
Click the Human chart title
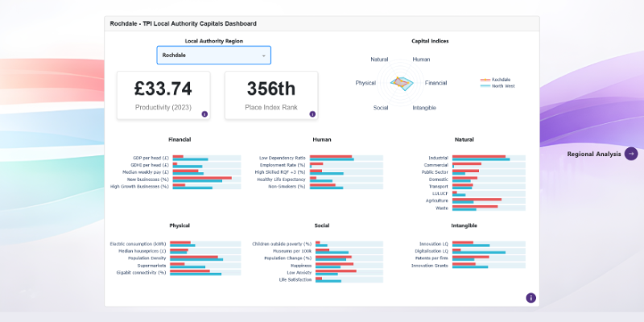click(x=321, y=139)
